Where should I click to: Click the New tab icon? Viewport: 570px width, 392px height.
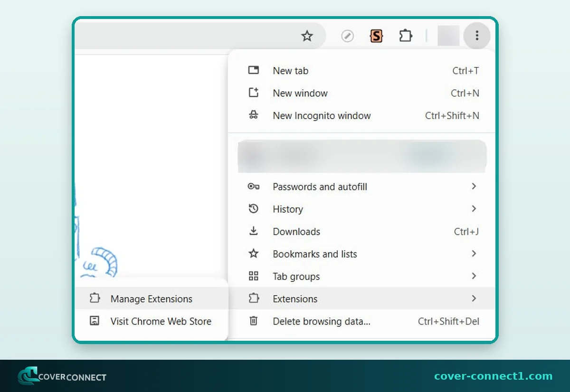(254, 70)
